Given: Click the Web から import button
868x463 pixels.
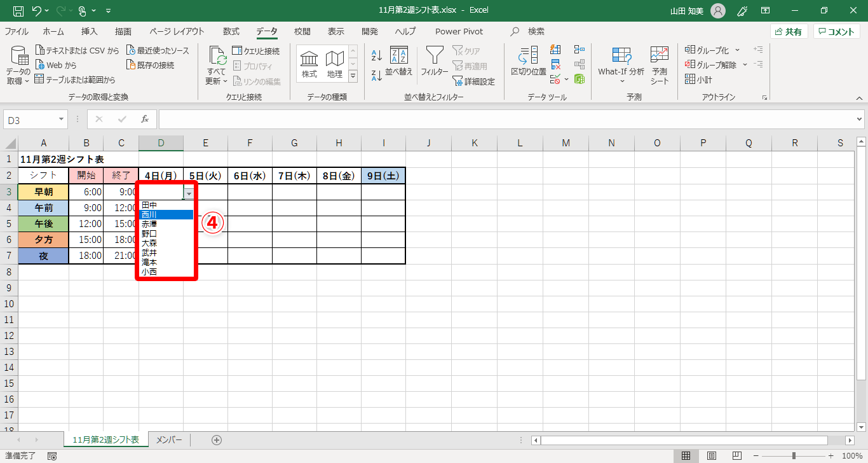Looking at the screenshot, I should click(56, 65).
